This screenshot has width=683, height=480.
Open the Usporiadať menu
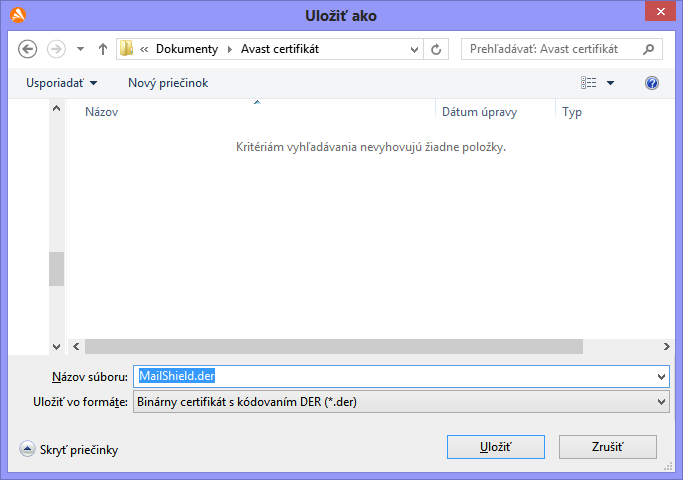[62, 83]
